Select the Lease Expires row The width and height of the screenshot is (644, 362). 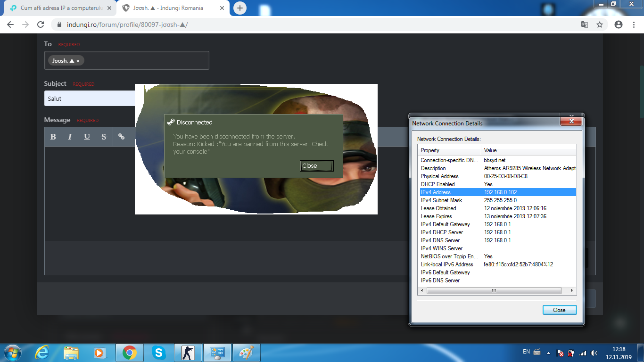pos(498,216)
